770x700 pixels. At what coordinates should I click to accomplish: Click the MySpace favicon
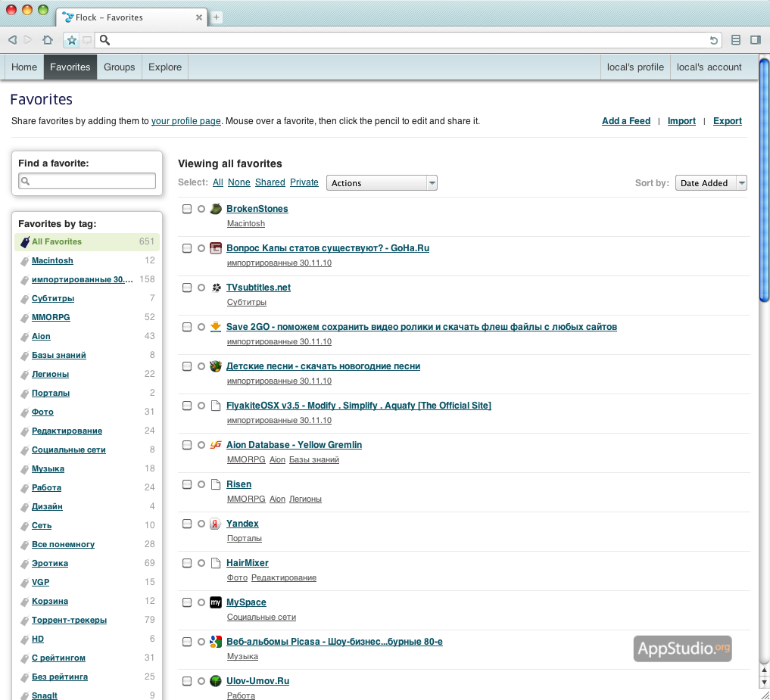point(216,602)
